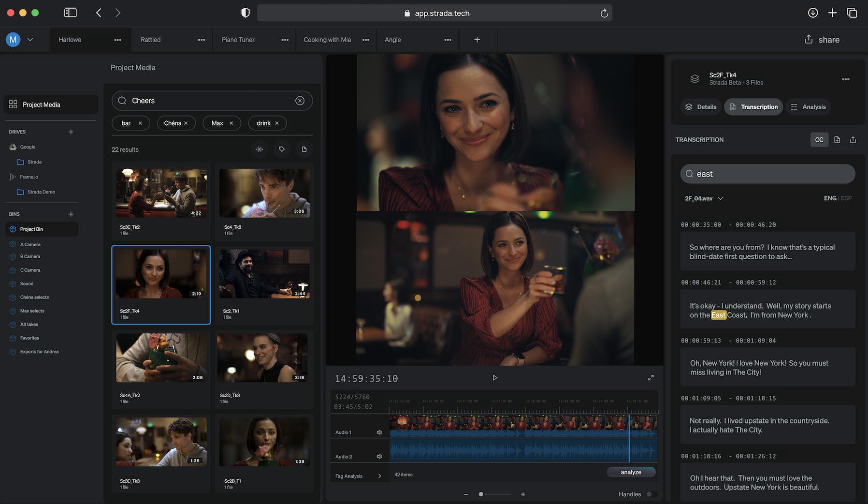Mute the Audio 1 track
Image resolution: width=868 pixels, height=504 pixels.
click(379, 432)
